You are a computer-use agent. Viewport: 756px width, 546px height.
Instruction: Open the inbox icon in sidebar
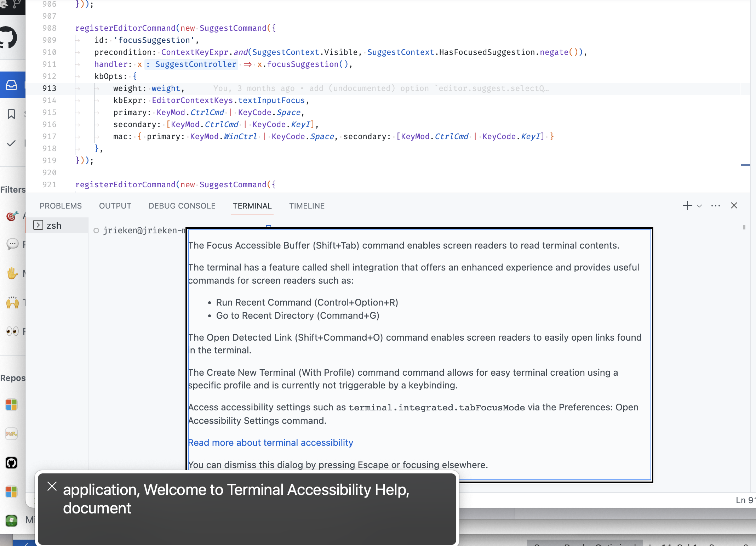11,85
